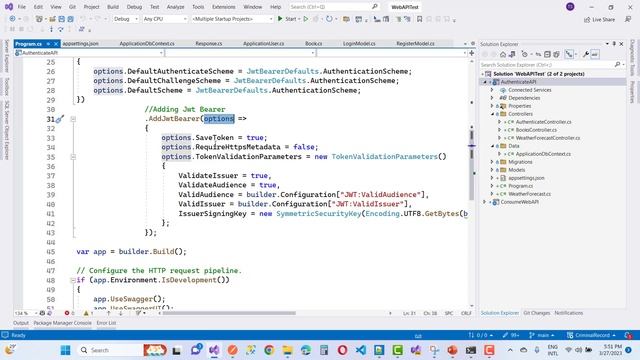Click the split editor plus icon
Image resolution: width=640 pixels, height=360 pixels.
[x=472, y=53]
